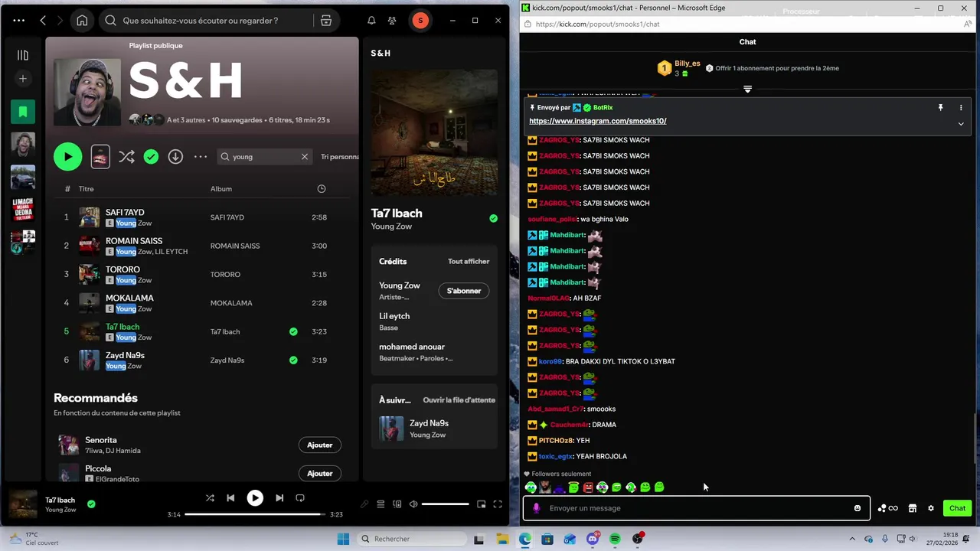
Task: Open Spotify friends activity icon
Action: (x=392, y=21)
